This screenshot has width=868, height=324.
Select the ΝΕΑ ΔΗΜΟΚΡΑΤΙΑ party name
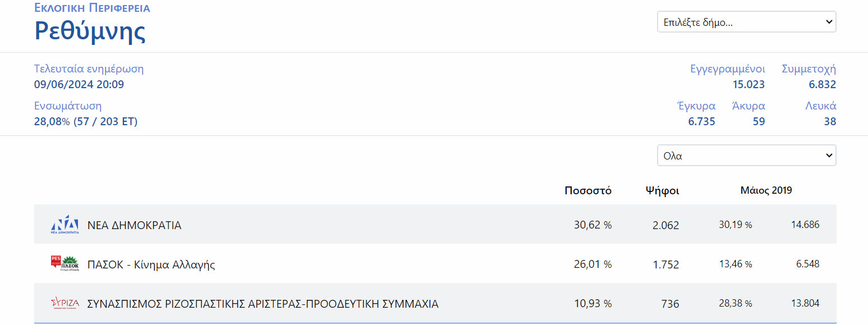click(134, 225)
